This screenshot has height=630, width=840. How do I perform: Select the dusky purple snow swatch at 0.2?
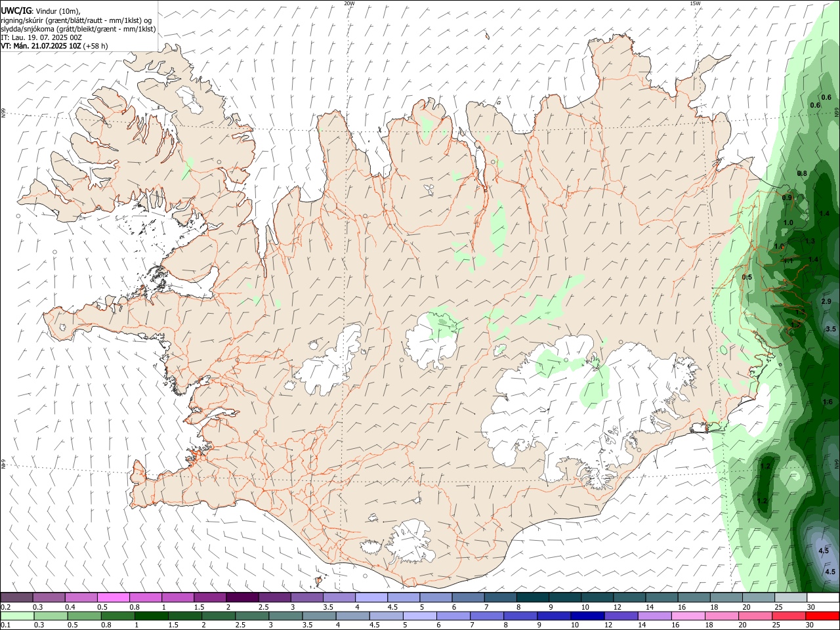click(x=16, y=597)
